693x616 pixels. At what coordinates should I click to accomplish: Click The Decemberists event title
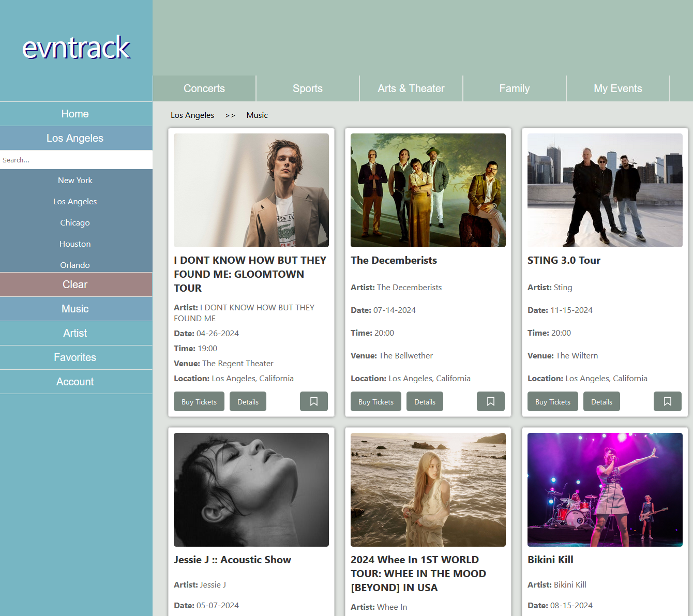tap(394, 260)
